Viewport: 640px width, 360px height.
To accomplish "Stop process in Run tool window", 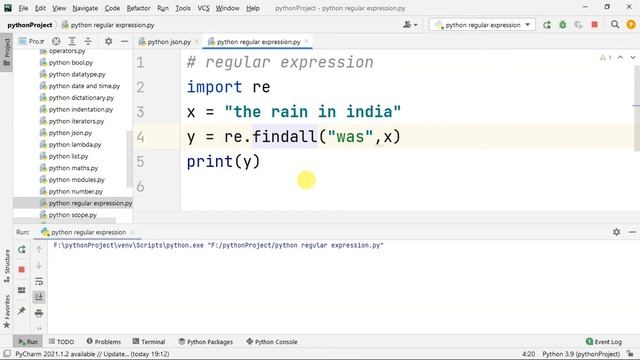I will click(22, 269).
